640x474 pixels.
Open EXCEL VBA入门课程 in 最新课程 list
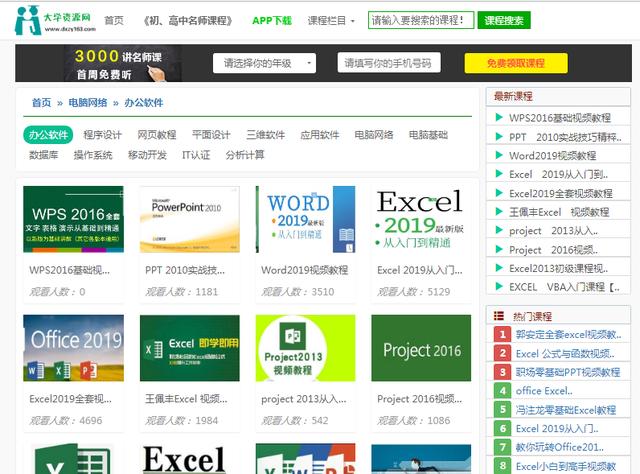564,287
